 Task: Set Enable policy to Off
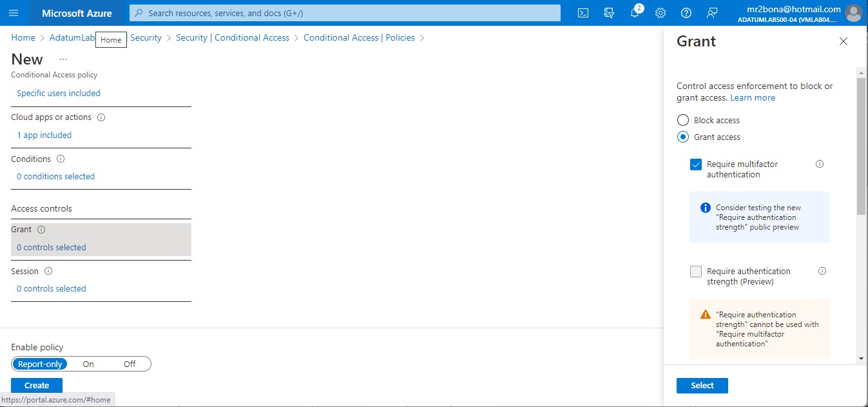130,364
